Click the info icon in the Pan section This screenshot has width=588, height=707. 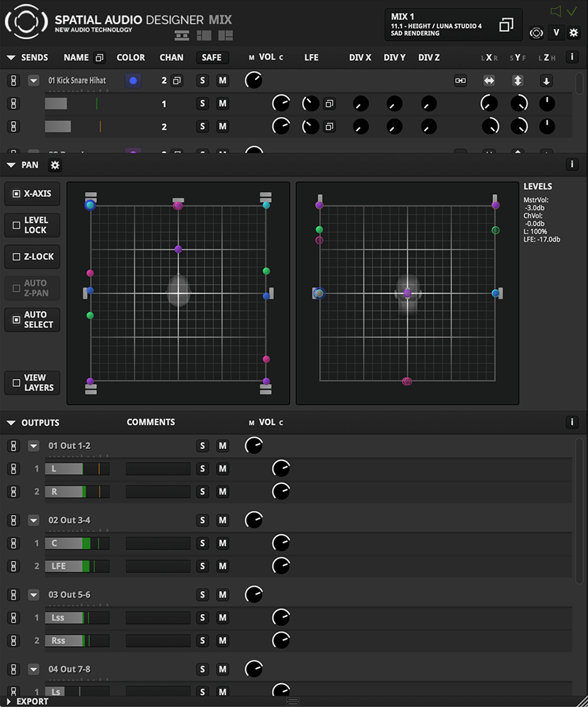pos(572,164)
